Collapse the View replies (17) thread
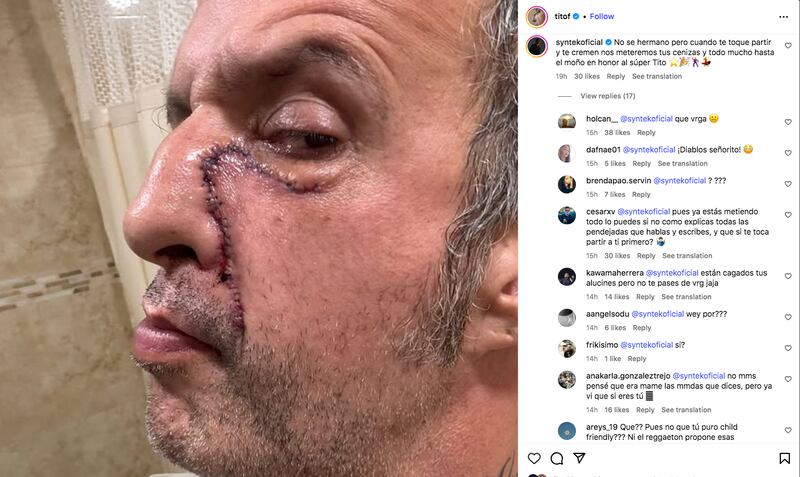 (x=608, y=96)
